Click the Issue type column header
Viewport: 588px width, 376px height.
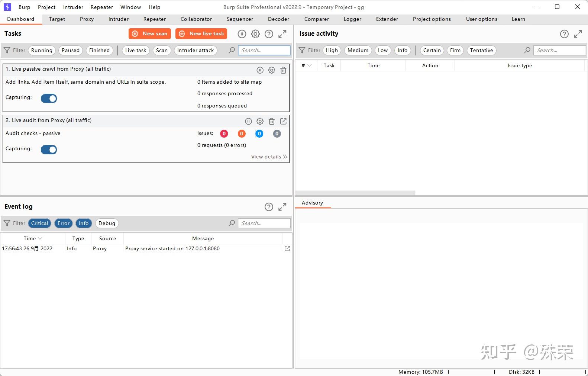coord(520,65)
